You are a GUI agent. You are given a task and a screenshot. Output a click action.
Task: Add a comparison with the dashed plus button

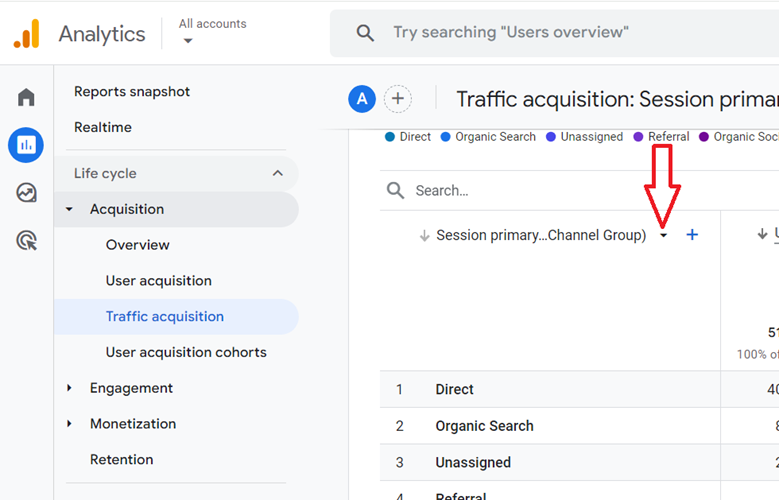(397, 99)
